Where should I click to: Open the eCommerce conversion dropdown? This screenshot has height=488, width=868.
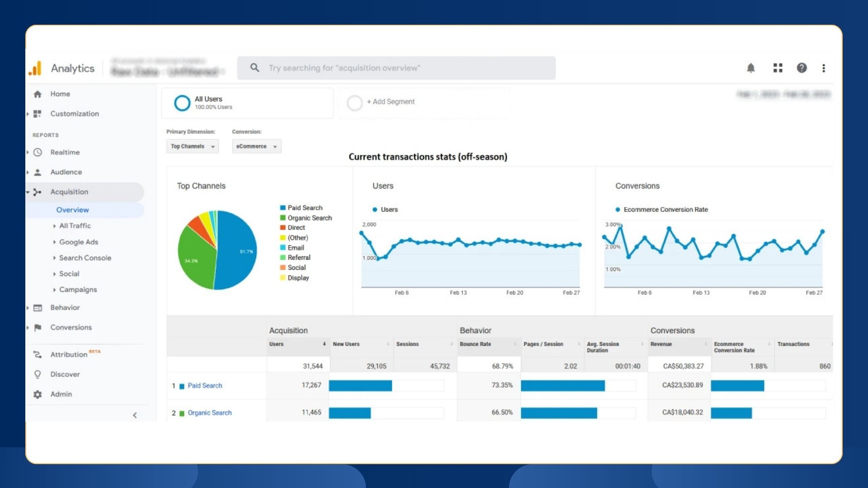point(256,146)
